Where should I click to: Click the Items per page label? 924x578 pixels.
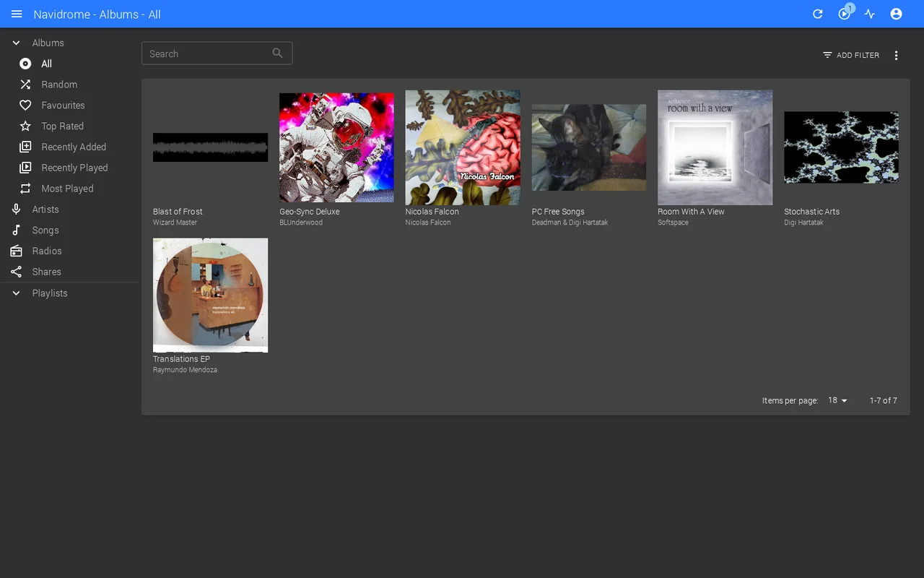pos(790,400)
